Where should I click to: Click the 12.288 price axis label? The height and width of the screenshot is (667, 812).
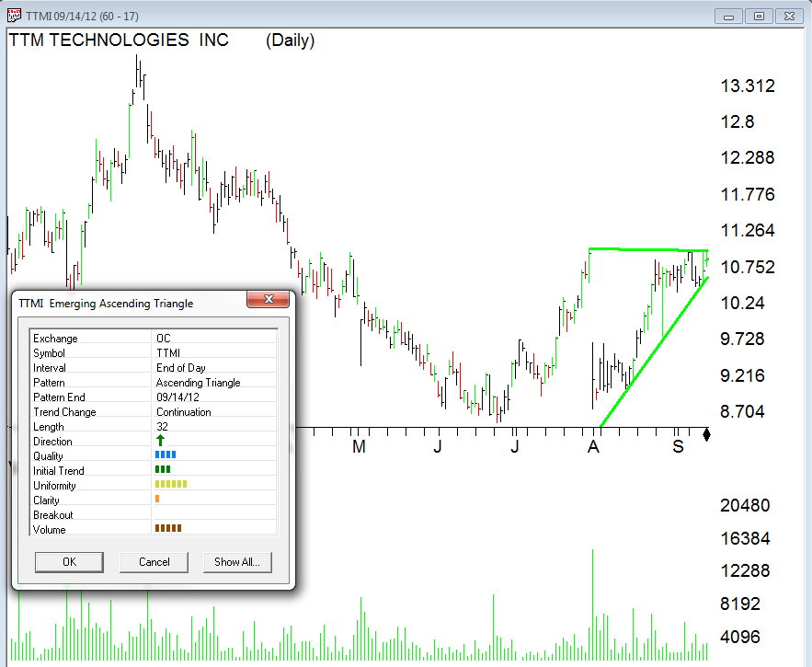coord(748,158)
